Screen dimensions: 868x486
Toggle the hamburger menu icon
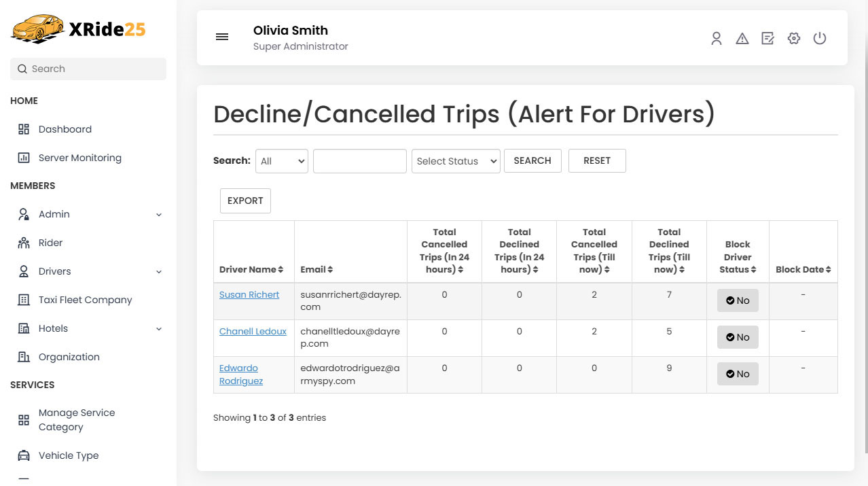[x=222, y=37]
